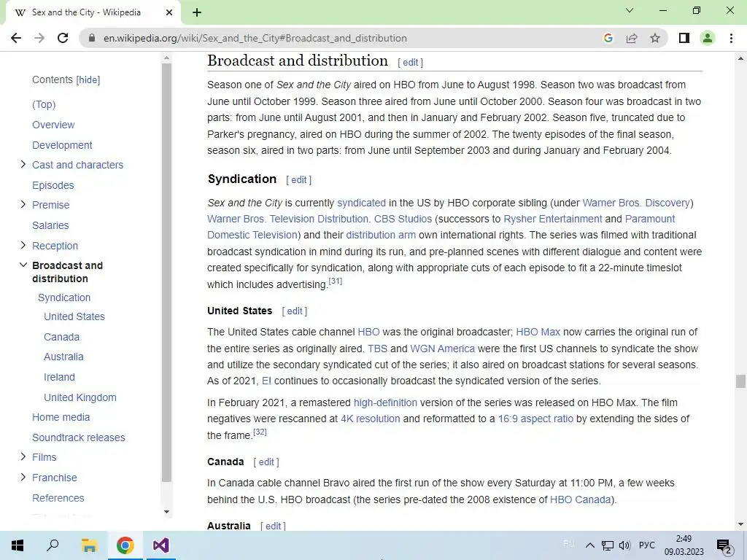Open a new browser tab

[197, 13]
